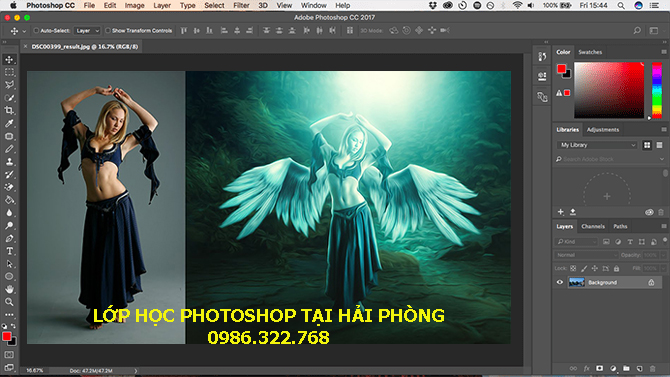Toggle adjustment layer filter icon

618,242
